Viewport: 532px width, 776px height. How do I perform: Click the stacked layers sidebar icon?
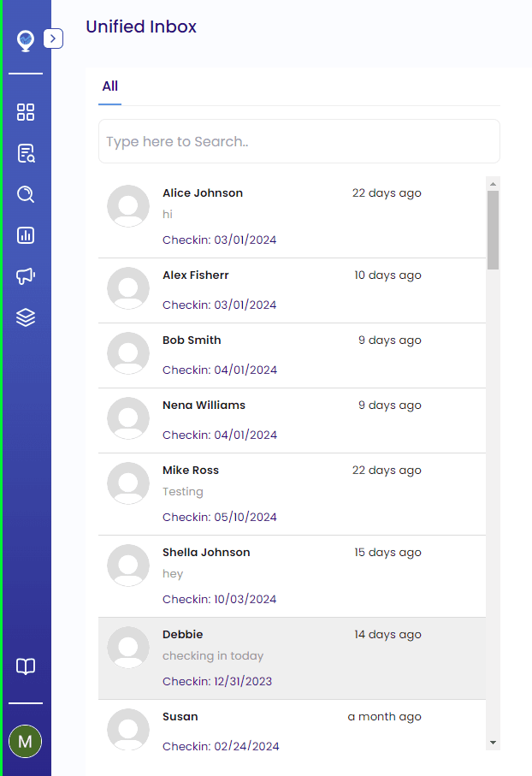click(26, 317)
